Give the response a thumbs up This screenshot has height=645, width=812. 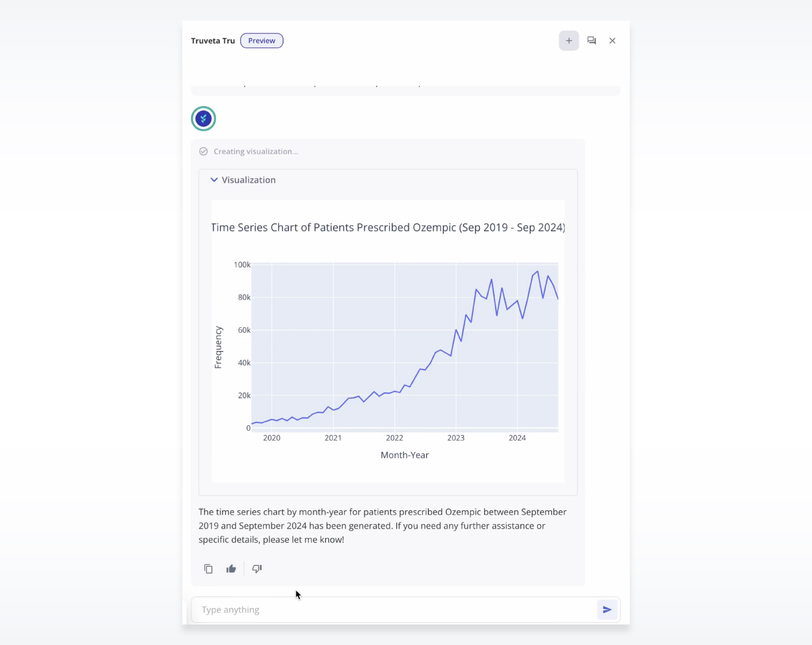(231, 569)
